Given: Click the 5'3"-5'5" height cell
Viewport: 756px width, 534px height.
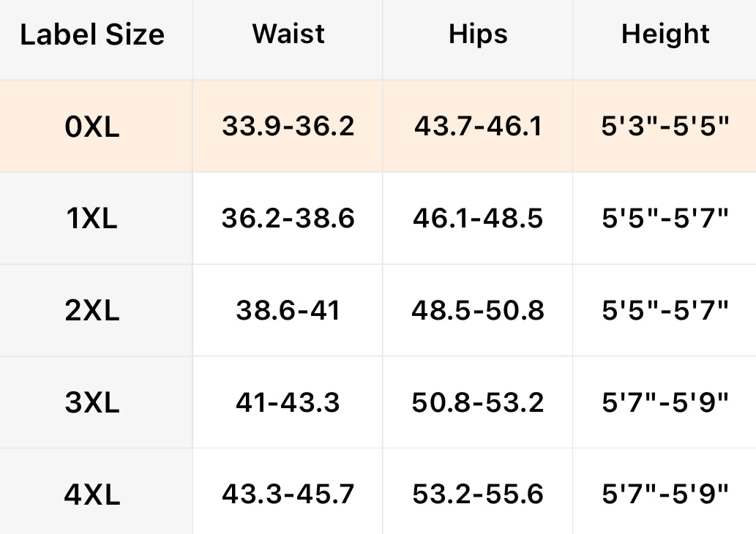Looking at the screenshot, I should coord(665,127).
